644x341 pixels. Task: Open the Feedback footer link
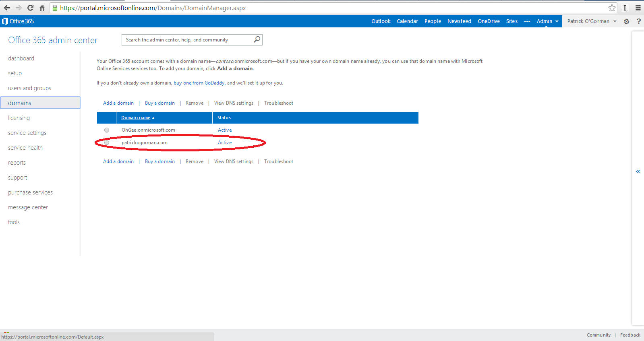click(630, 335)
